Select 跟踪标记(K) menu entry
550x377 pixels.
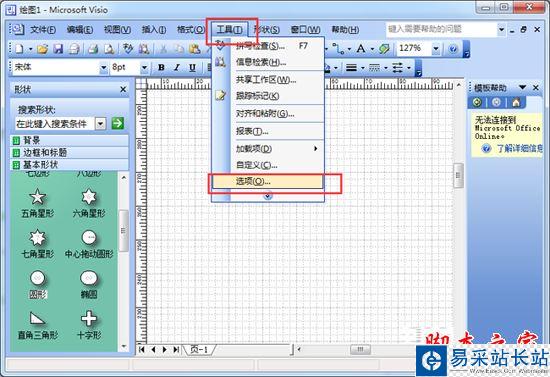point(268,96)
